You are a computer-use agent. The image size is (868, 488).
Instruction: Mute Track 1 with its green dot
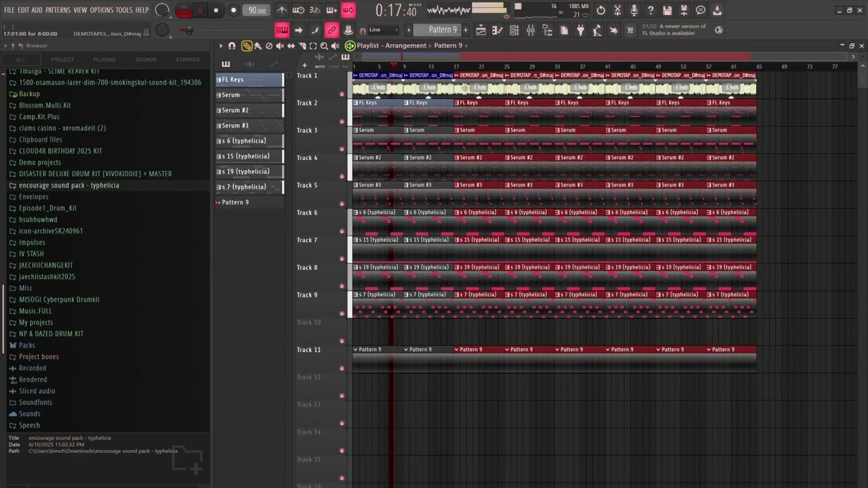pos(342,94)
